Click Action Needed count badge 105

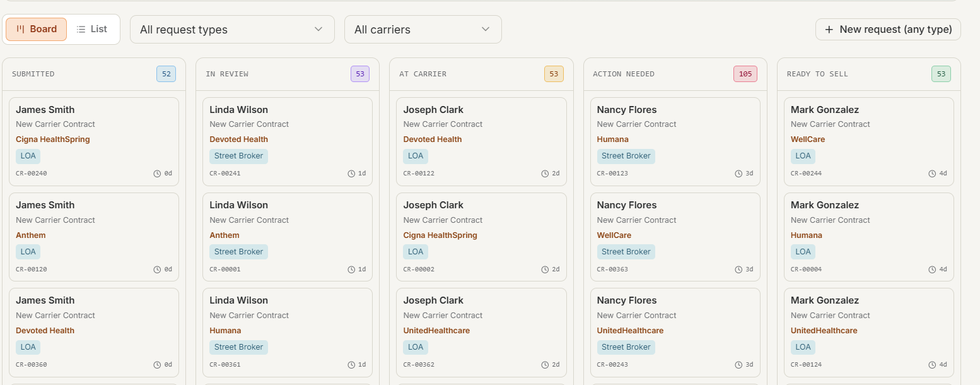click(x=745, y=74)
